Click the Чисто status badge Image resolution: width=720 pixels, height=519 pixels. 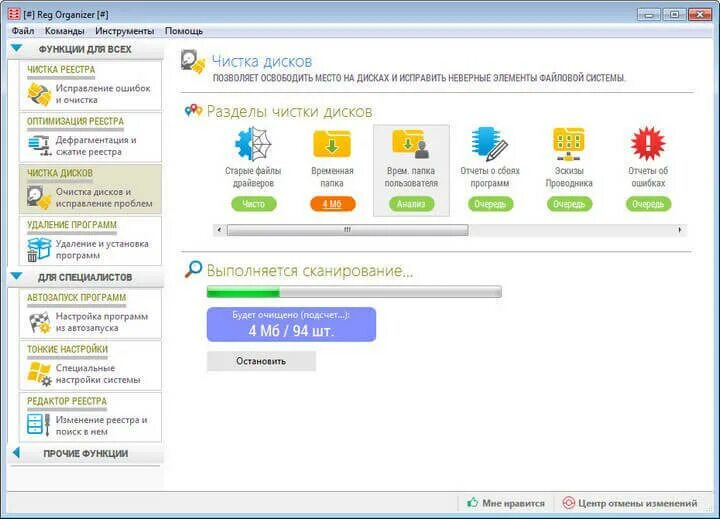click(x=253, y=204)
